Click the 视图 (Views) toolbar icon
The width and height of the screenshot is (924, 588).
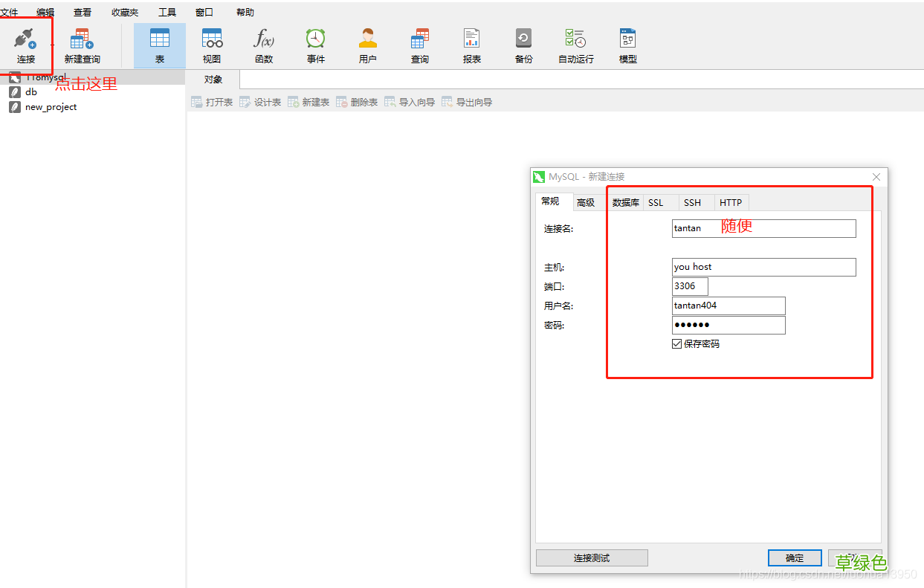click(x=211, y=45)
